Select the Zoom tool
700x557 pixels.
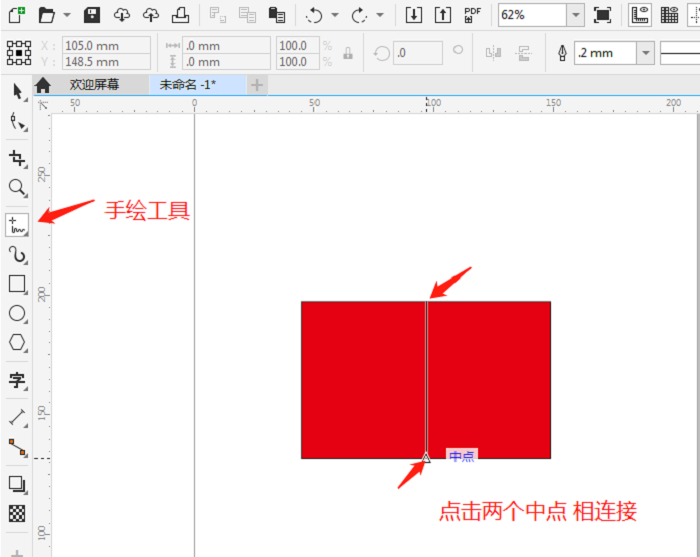[x=17, y=188]
